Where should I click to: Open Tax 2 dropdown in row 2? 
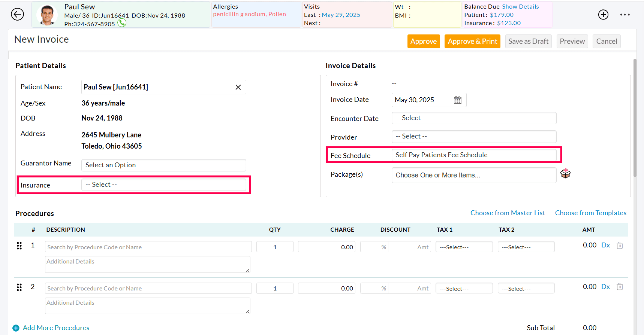pos(526,289)
